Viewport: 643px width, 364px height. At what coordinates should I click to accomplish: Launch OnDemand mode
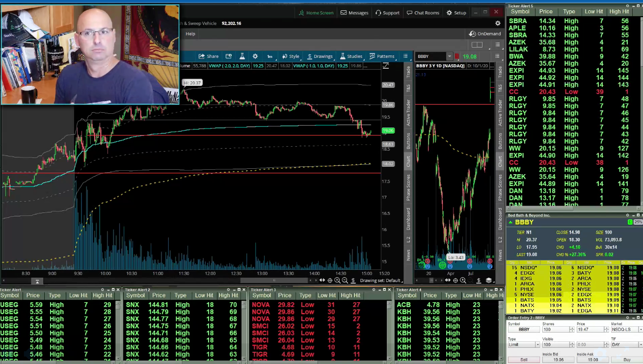tap(485, 34)
